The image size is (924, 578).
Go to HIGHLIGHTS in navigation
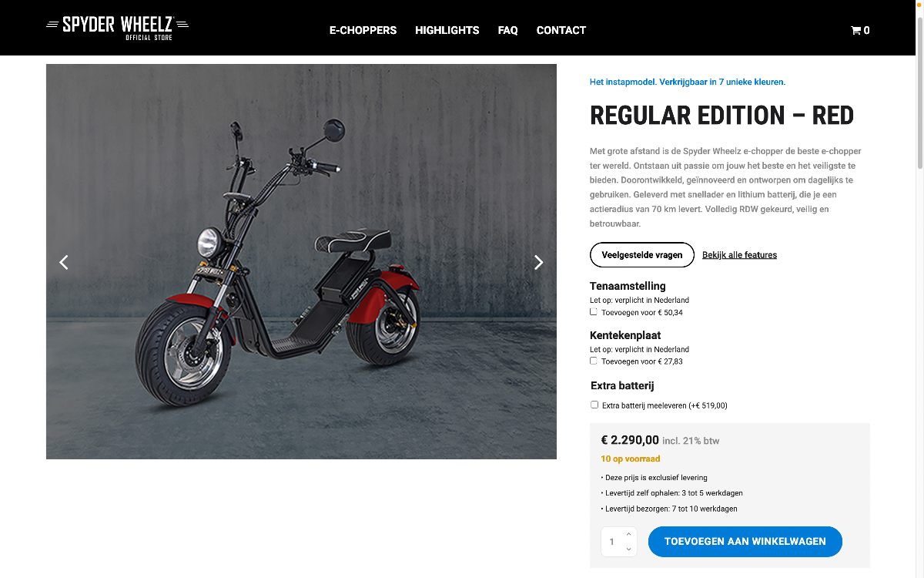coord(447,31)
